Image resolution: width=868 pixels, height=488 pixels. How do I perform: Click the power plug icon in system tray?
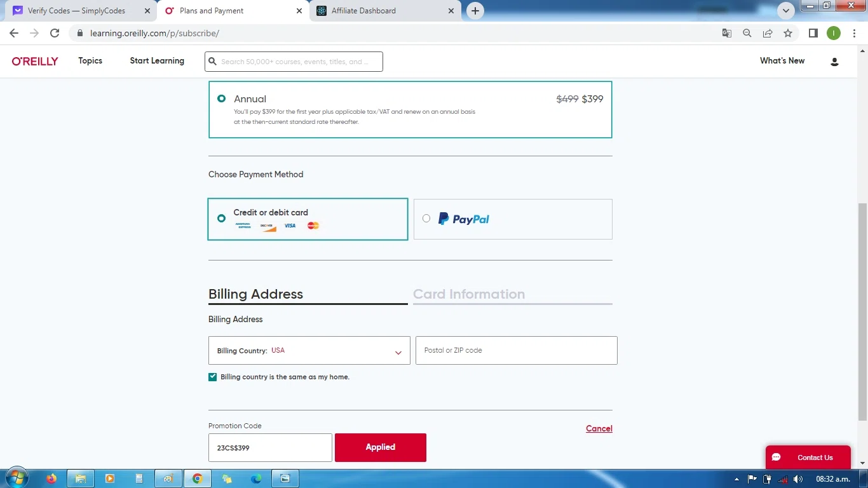pyautogui.click(x=768, y=478)
